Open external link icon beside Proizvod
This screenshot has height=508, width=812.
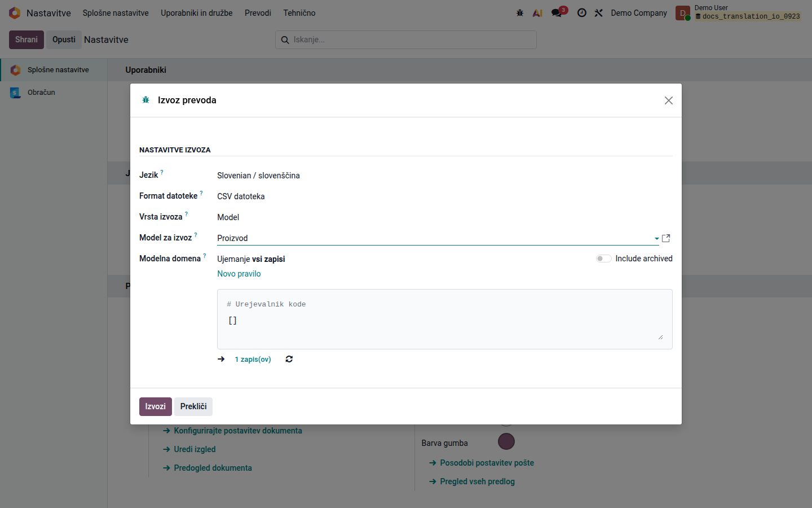point(666,238)
